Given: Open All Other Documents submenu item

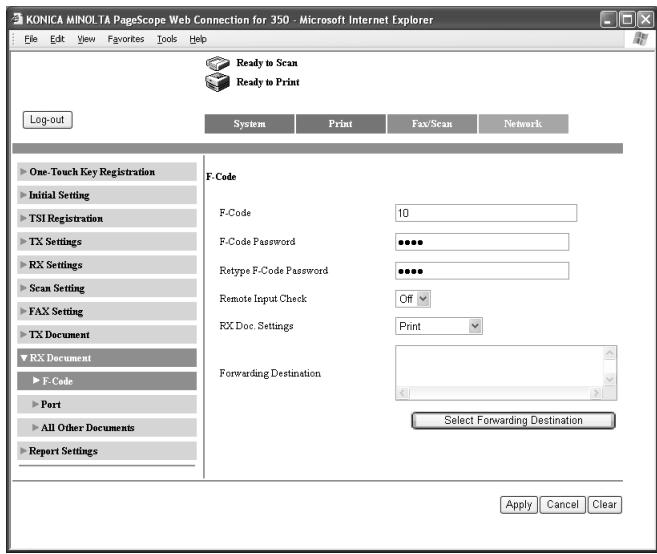Looking at the screenshot, I should point(107,428).
